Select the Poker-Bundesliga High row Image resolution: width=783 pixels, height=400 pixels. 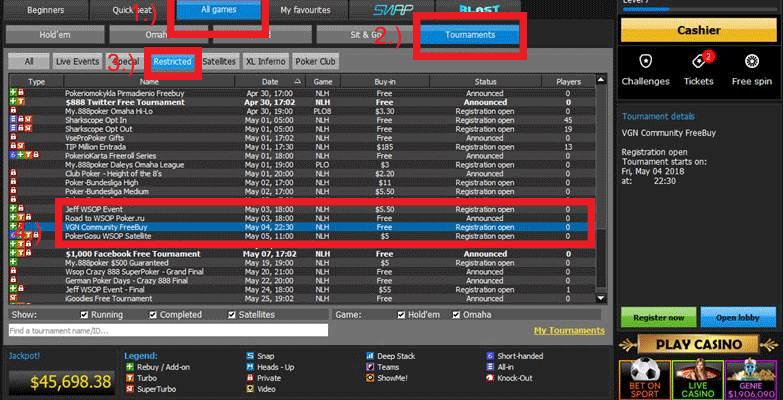(x=302, y=183)
